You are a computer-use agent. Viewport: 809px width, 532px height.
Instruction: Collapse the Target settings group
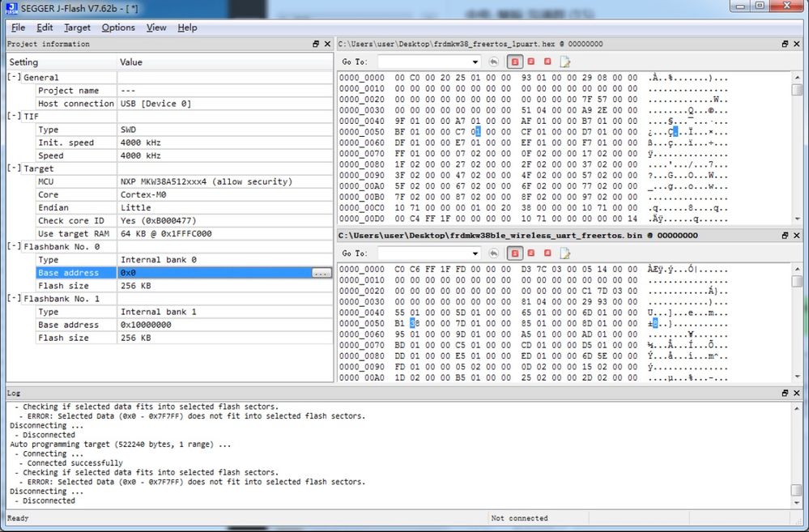click(14, 168)
